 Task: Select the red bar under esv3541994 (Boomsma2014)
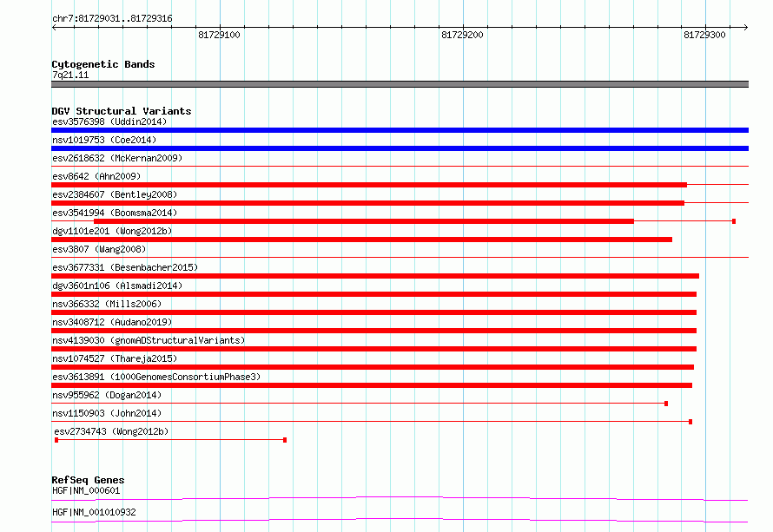point(364,221)
